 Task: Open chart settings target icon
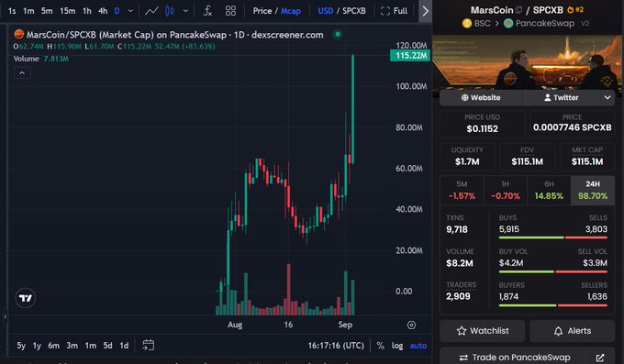411,325
